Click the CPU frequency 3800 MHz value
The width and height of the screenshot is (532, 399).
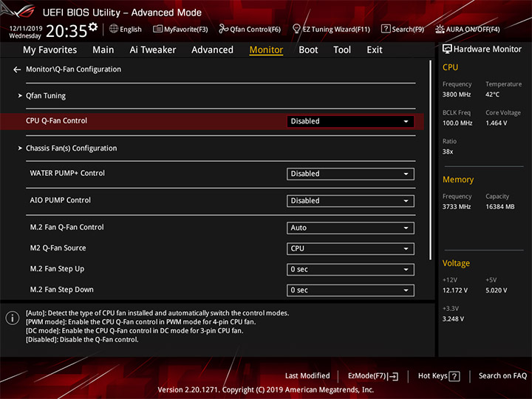[457, 95]
